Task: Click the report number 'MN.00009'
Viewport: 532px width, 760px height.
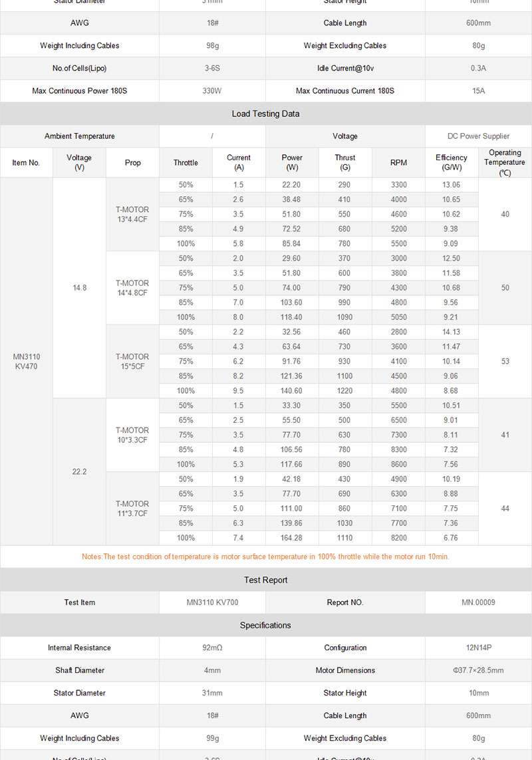Action: tap(478, 602)
